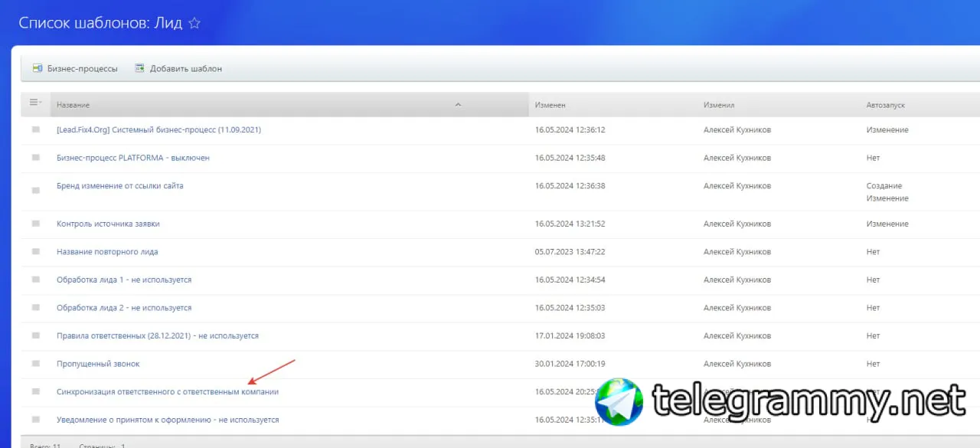The image size is (980, 448).
Task: Click the date 16.05.2024 12:36:12
Action: [x=570, y=129]
